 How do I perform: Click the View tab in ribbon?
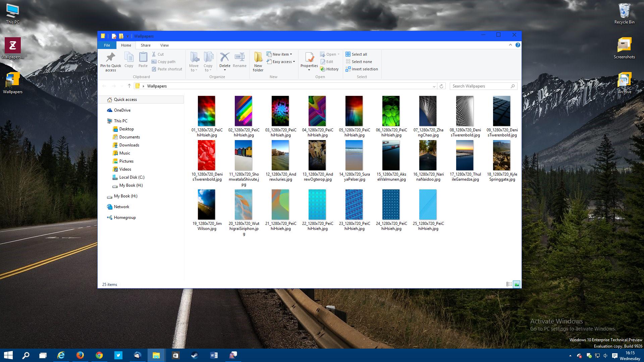pyautogui.click(x=165, y=45)
